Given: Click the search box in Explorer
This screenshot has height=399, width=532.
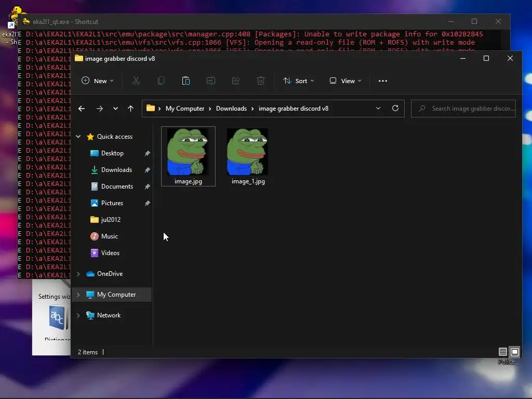Looking at the screenshot, I should (x=463, y=109).
